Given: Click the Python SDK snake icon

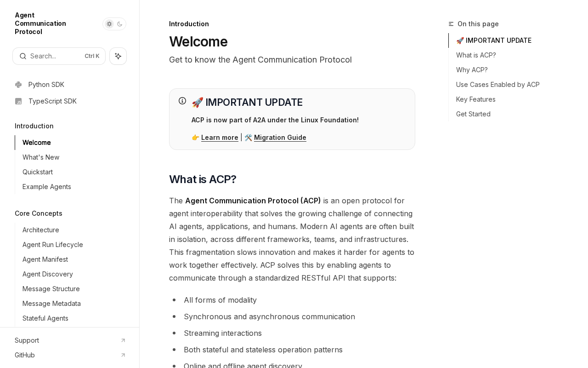Looking at the screenshot, I should [18, 85].
